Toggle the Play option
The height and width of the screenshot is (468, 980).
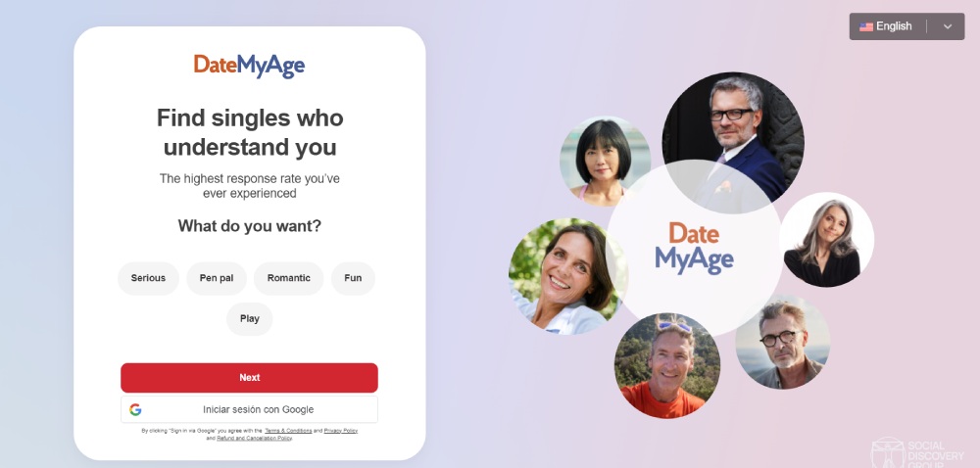tap(249, 319)
